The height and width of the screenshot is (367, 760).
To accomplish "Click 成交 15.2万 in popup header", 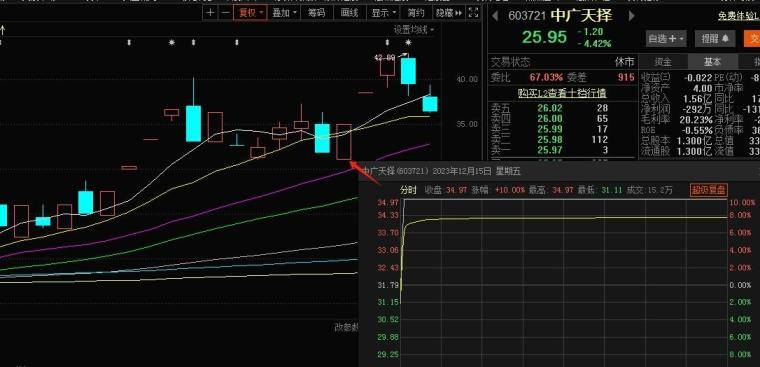I will point(649,190).
